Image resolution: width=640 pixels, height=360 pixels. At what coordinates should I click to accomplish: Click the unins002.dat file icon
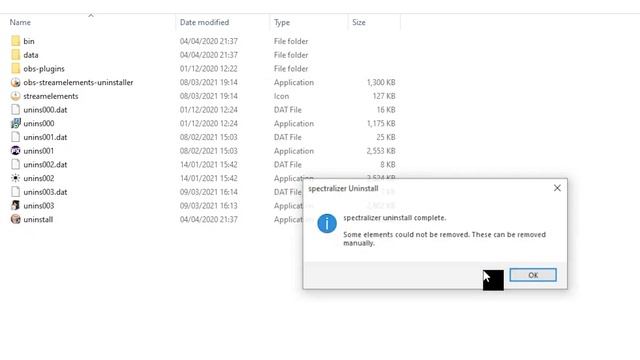16,164
